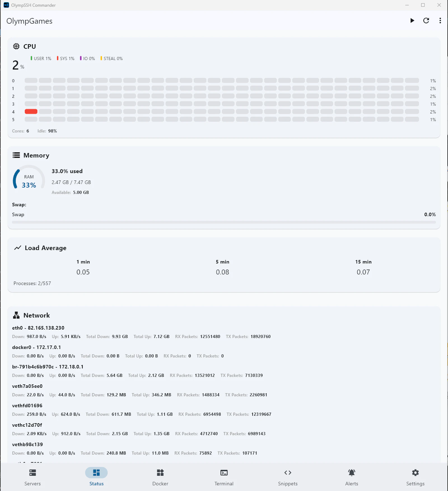Click the Processes: 2/557 text
The image size is (448, 491).
[x=32, y=283]
